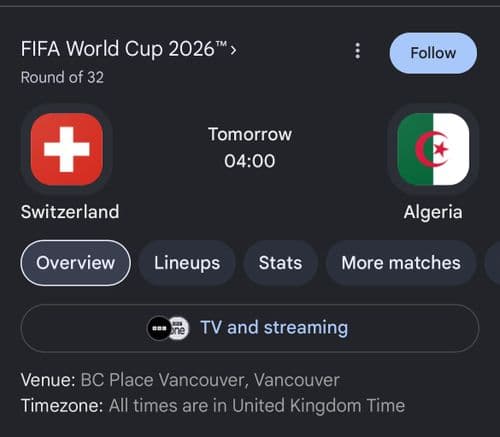Open the three-dot more options menu
Image resolution: width=500 pixels, height=437 pixels.
point(357,51)
